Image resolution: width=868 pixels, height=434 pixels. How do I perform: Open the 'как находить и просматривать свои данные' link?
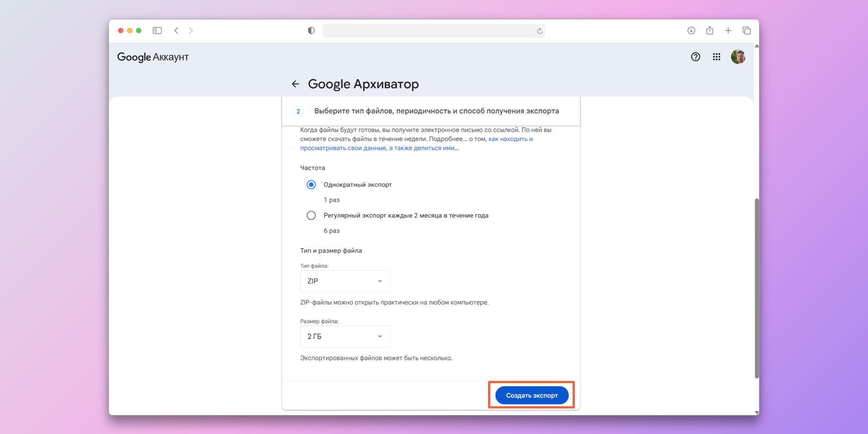point(416,144)
